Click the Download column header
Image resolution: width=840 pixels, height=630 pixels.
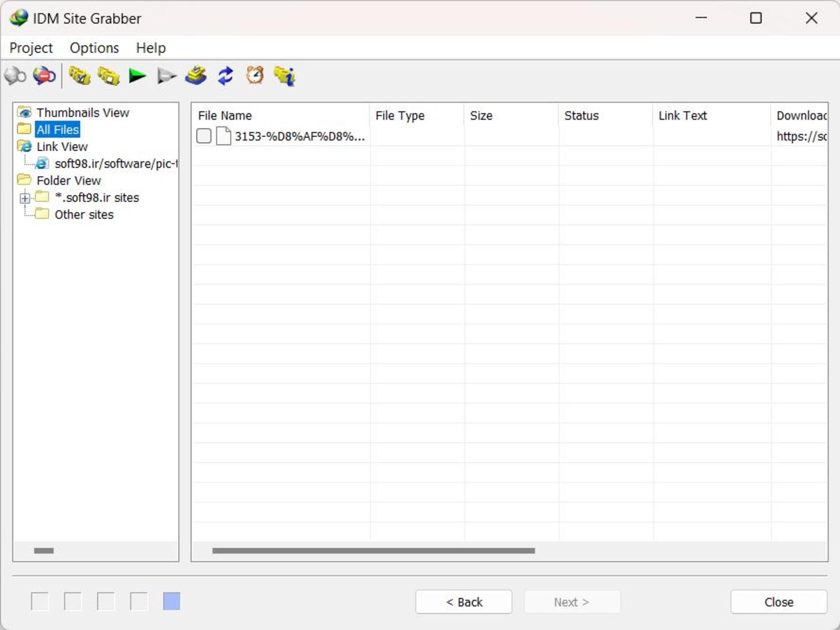coord(799,115)
